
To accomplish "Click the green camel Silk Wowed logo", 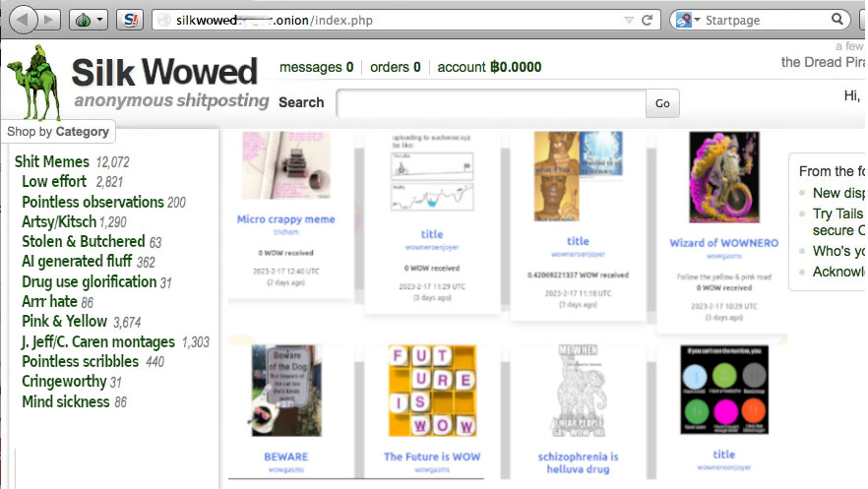I will pos(34,83).
